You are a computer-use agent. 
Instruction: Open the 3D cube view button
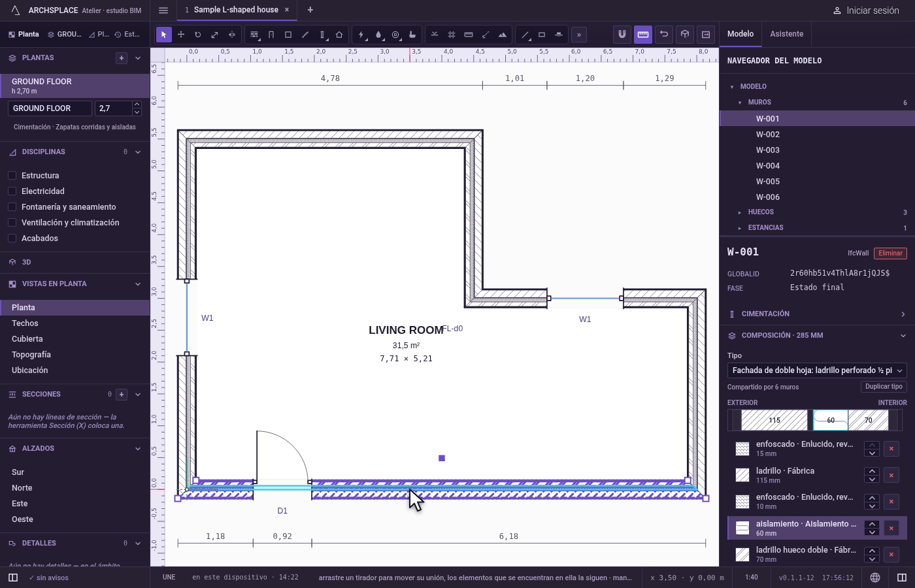click(685, 34)
